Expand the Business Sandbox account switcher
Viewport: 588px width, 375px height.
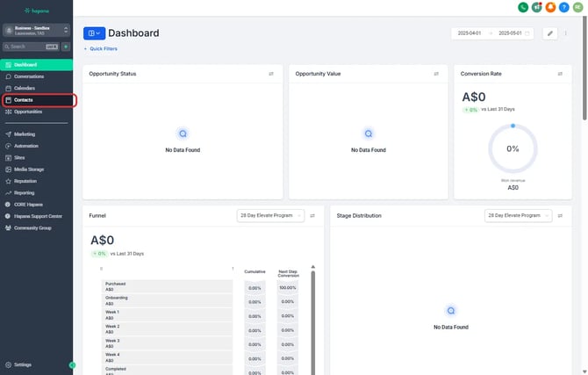36,31
